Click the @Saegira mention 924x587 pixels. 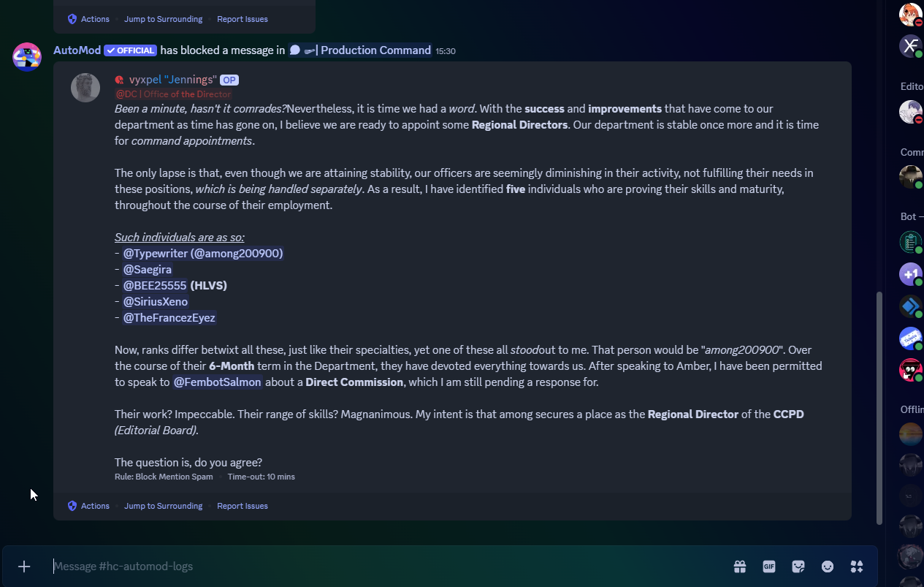(147, 269)
